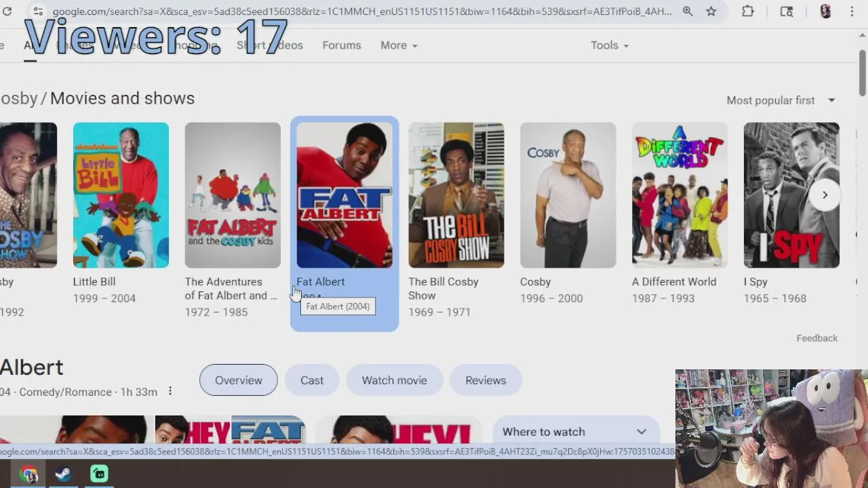Click the Feedback link
This screenshot has height=488, width=868.
[x=817, y=338]
